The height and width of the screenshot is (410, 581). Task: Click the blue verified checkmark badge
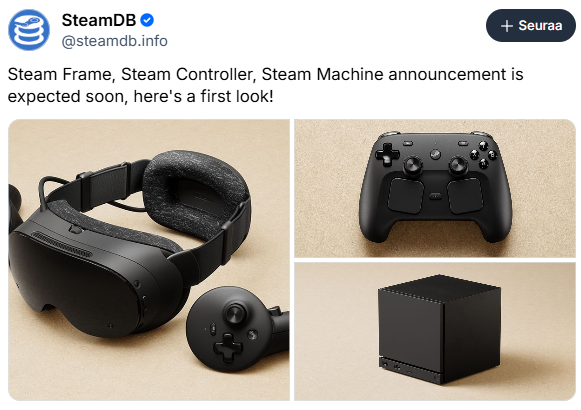[147, 20]
